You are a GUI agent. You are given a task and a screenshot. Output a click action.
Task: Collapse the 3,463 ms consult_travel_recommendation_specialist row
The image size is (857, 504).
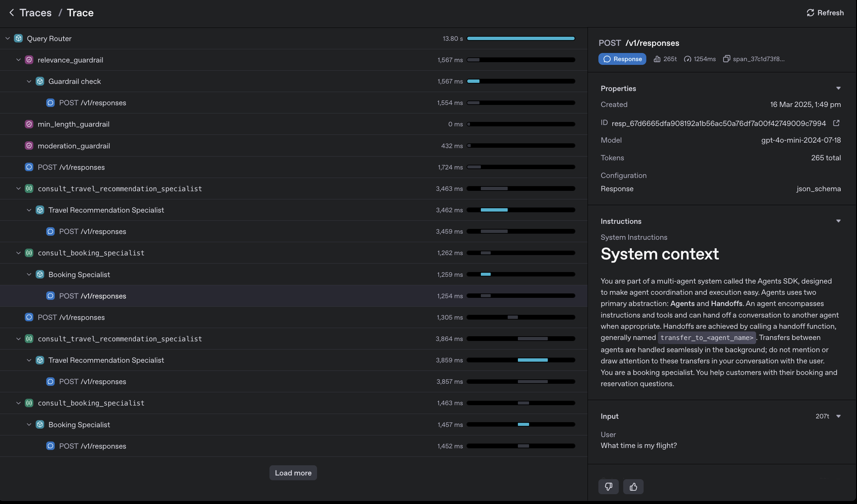18,188
